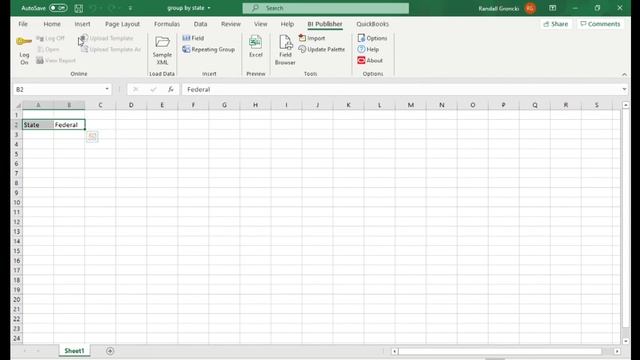Click Upload Template As button

[111, 49]
